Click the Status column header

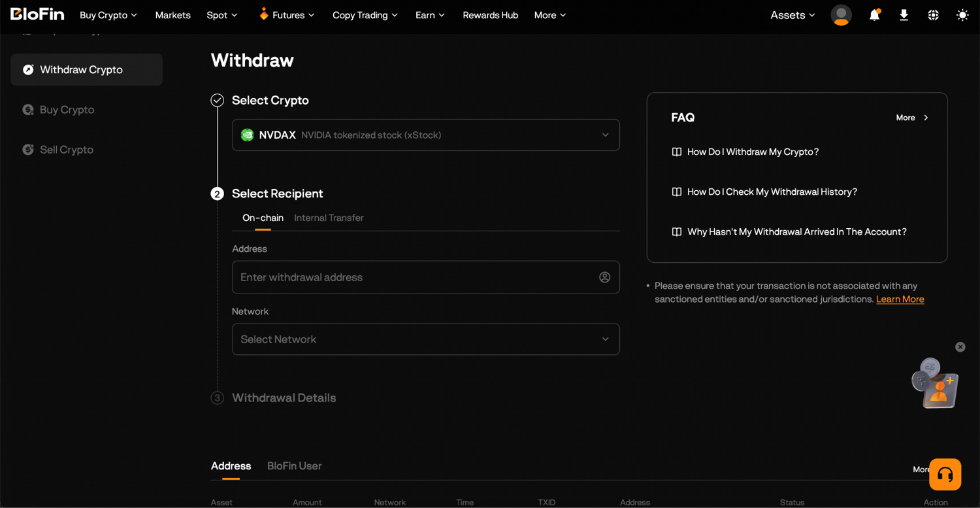click(792, 502)
